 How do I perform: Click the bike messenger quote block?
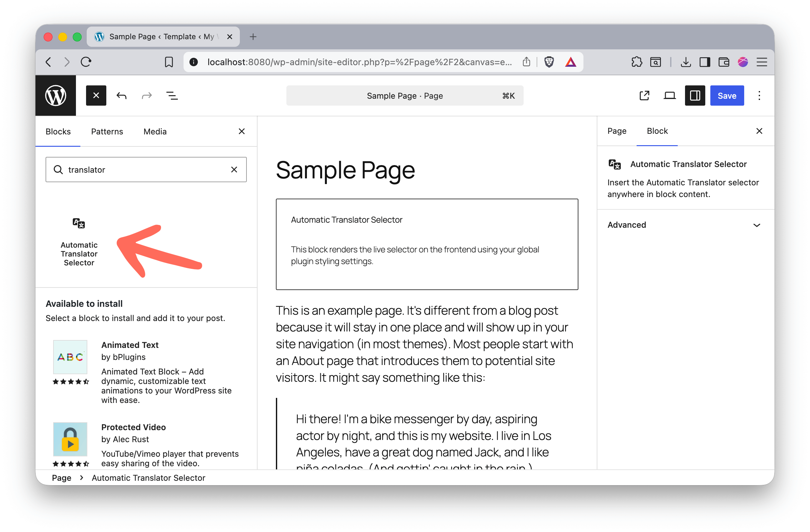(x=427, y=434)
